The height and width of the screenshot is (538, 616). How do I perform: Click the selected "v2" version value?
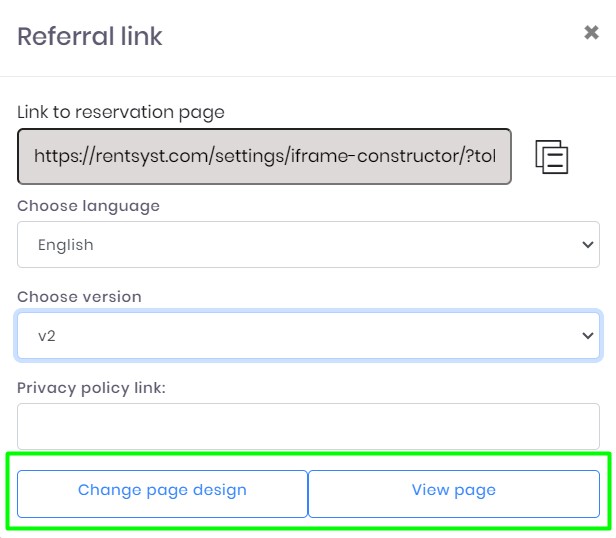(47, 336)
